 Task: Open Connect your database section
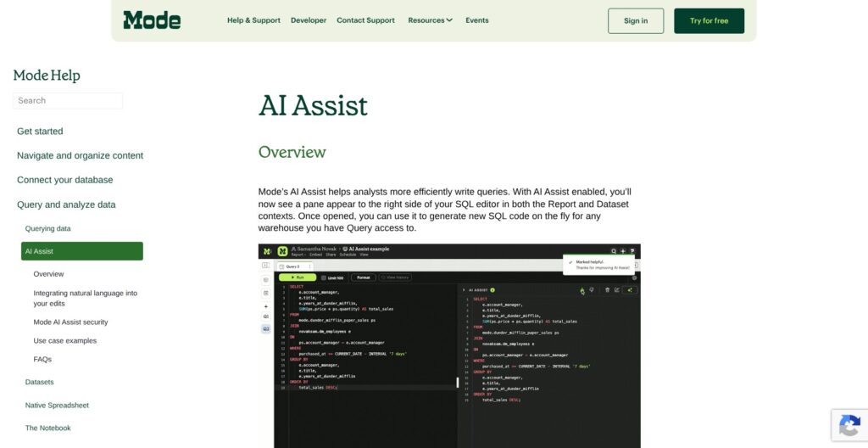pyautogui.click(x=64, y=180)
